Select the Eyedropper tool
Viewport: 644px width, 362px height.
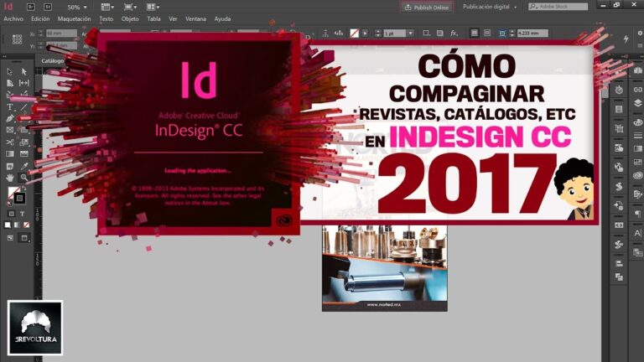23,166
